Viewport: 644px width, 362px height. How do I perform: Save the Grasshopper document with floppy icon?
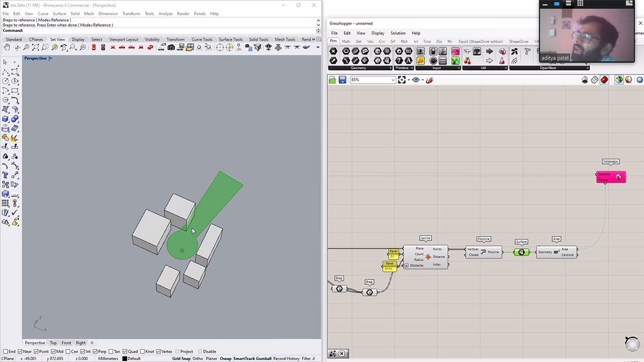(342, 80)
